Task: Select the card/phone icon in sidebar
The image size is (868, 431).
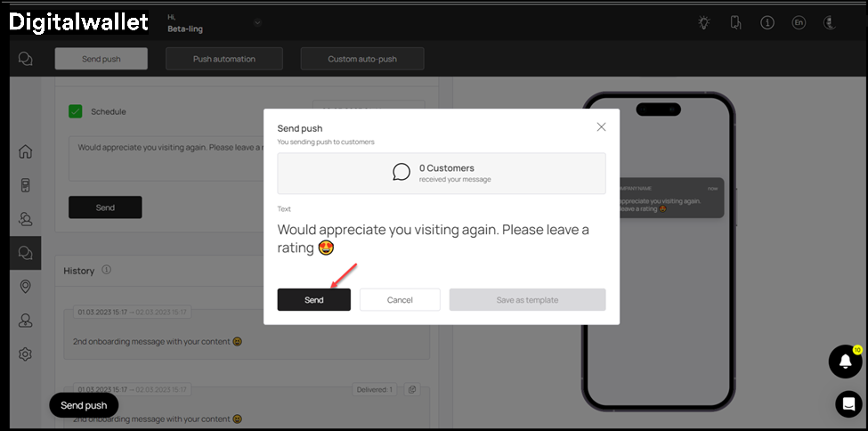Action: [25, 185]
